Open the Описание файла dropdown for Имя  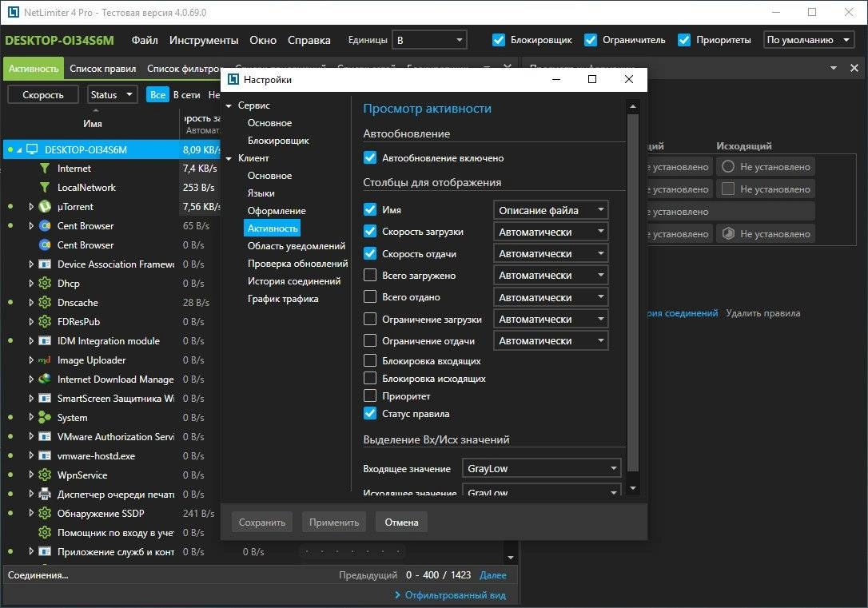tap(551, 210)
